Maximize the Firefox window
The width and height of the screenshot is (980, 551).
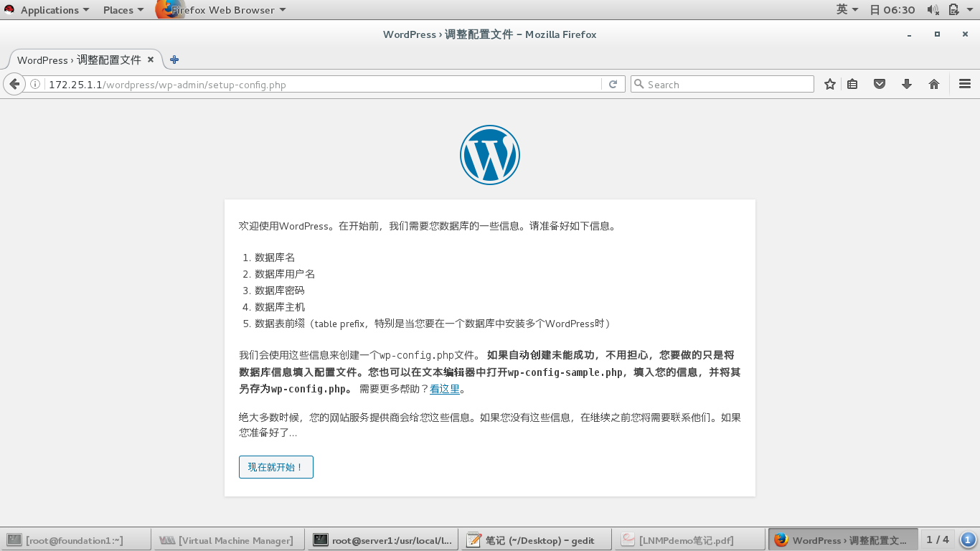coord(937,34)
